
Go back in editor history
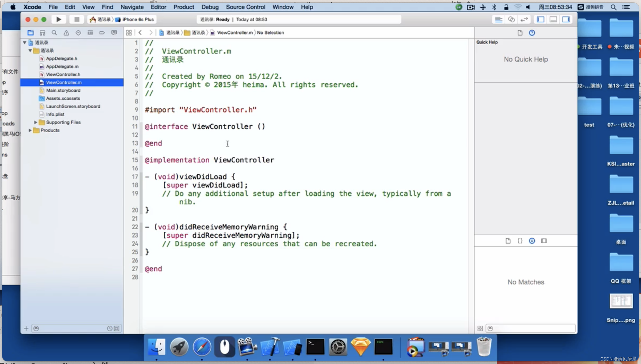coord(140,33)
